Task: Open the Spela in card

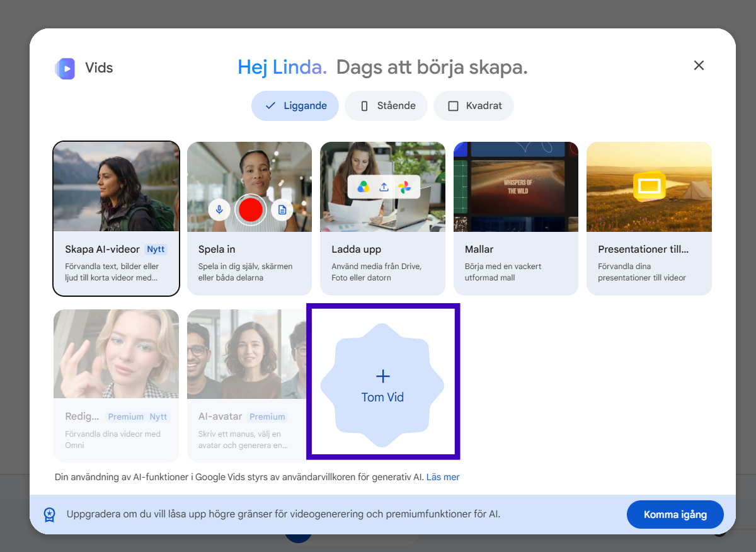Action: point(249,219)
